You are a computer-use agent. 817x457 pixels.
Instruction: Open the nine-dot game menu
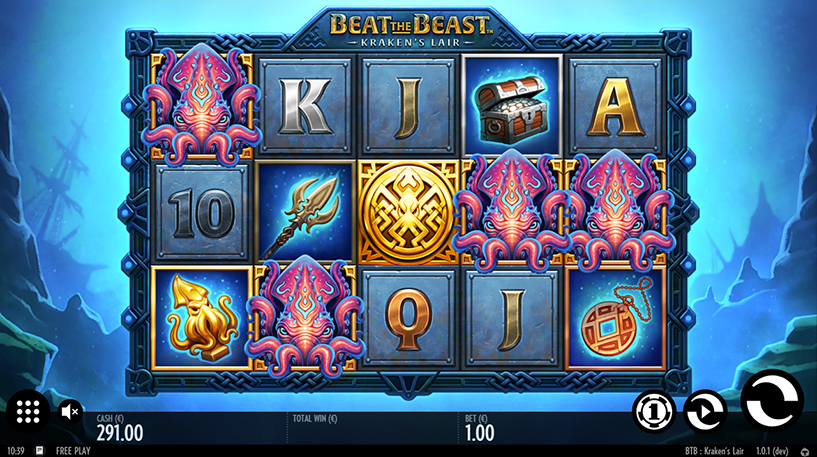28,412
